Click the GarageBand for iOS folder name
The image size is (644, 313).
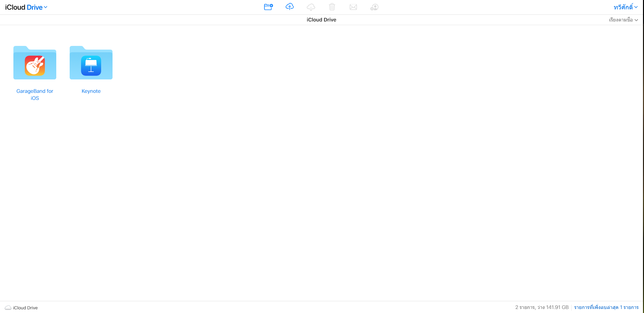click(x=35, y=95)
